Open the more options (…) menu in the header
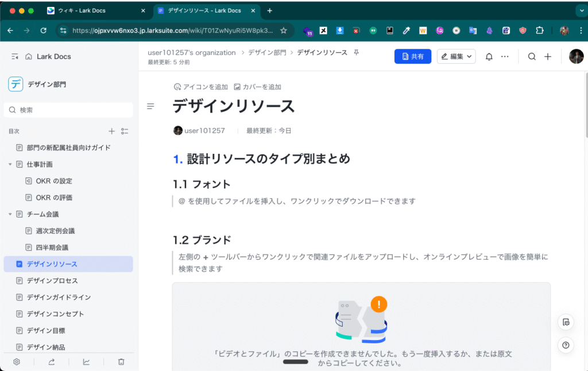 tap(505, 56)
